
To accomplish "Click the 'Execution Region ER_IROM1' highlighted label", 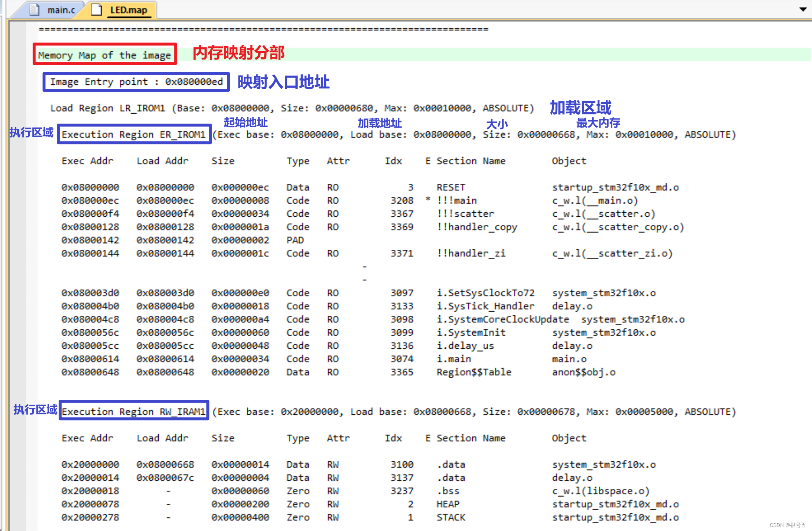I will pos(134,134).
